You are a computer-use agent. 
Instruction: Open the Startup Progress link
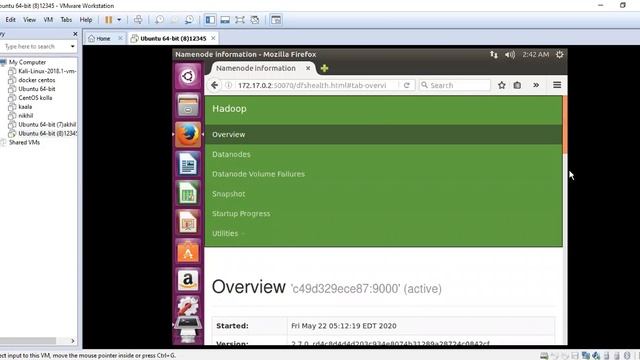[x=241, y=213]
